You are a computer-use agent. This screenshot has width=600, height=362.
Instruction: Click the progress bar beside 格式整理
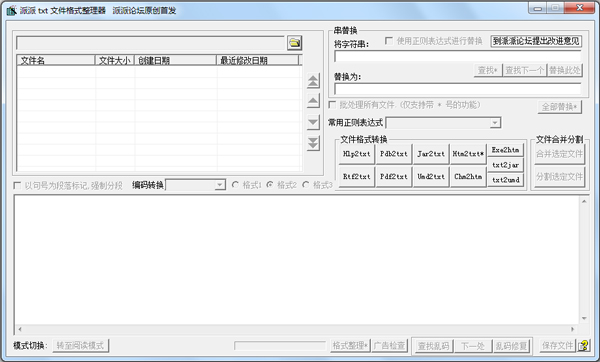[x=280, y=346]
